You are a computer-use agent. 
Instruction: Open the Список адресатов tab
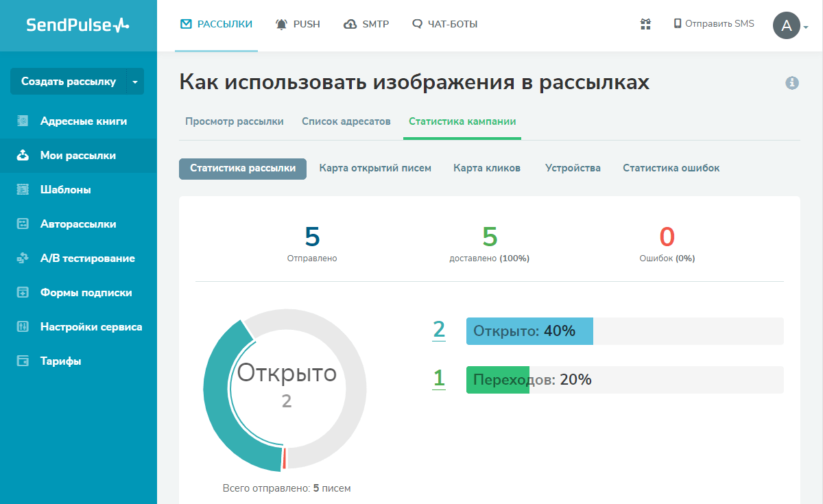[x=346, y=121]
